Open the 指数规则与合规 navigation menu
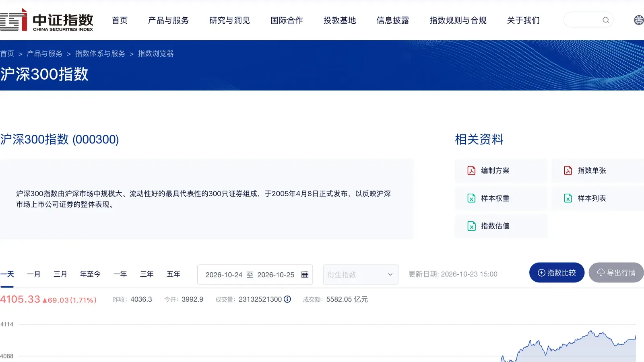 458,20
